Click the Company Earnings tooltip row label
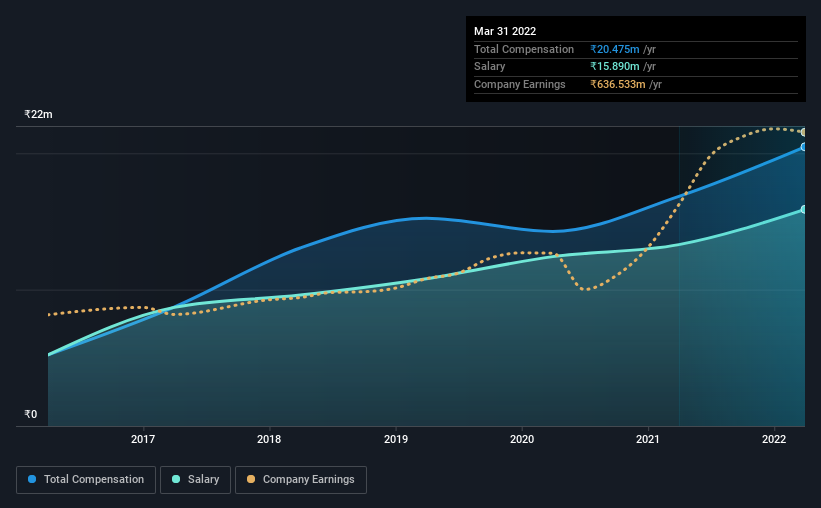 [x=519, y=84]
